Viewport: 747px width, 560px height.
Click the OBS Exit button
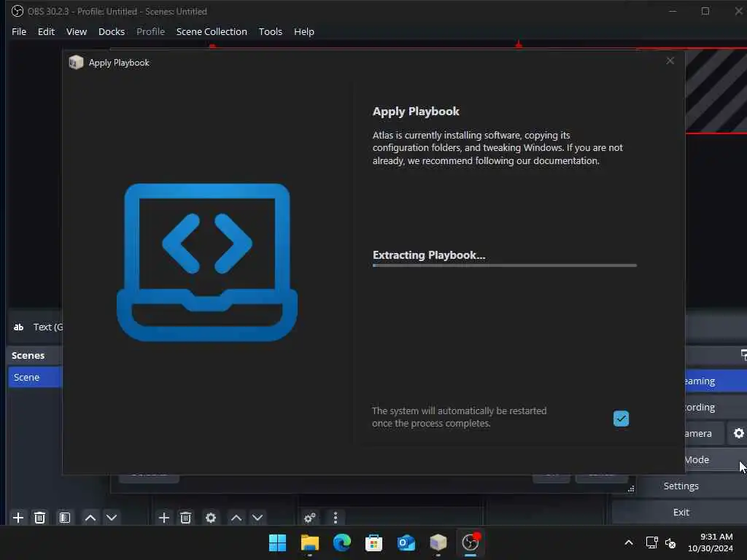pos(681,512)
